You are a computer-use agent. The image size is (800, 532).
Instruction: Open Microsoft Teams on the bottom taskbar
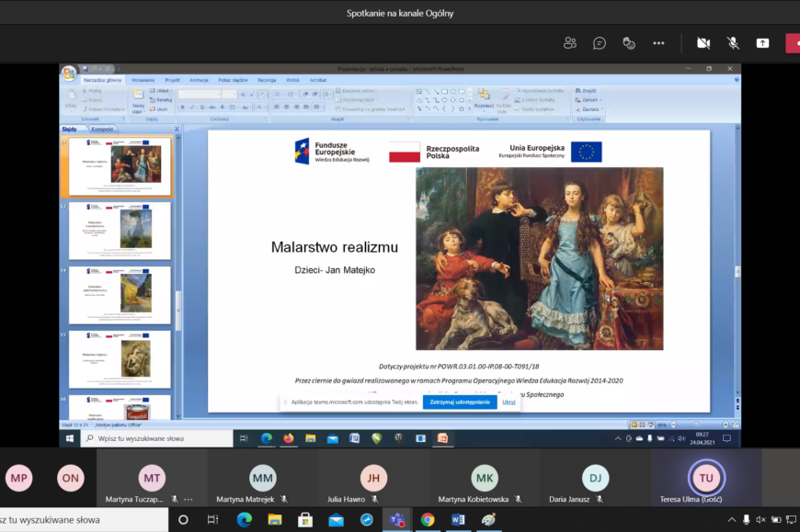click(x=397, y=520)
